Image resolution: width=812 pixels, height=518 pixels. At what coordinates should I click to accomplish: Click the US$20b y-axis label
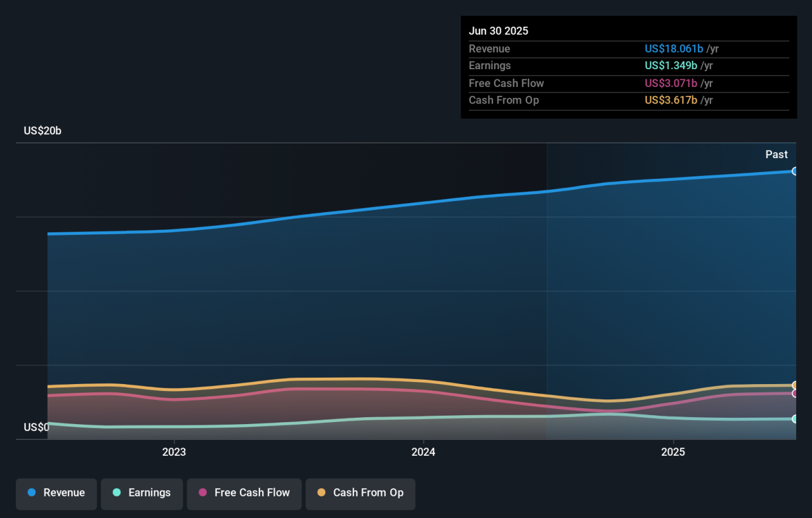click(43, 131)
